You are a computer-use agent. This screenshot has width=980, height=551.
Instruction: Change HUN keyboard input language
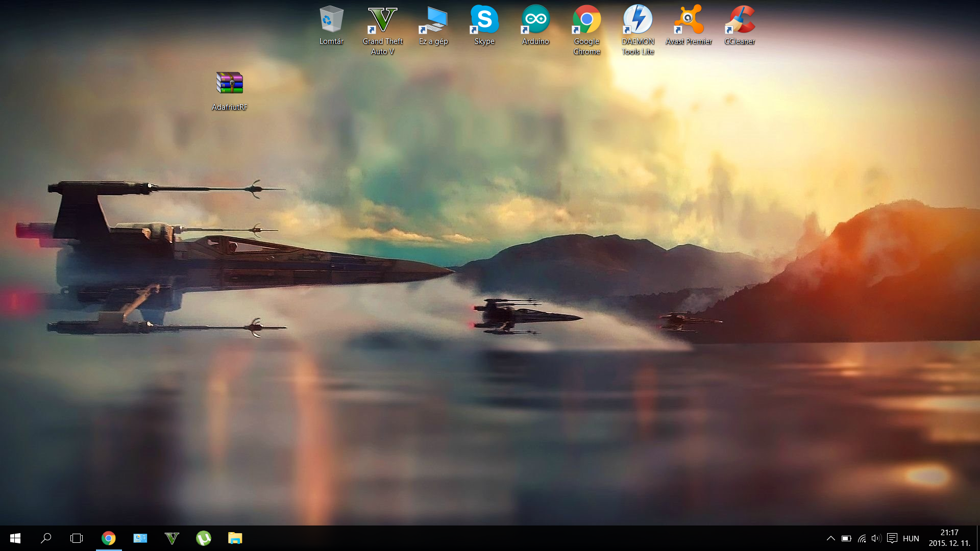click(x=911, y=538)
